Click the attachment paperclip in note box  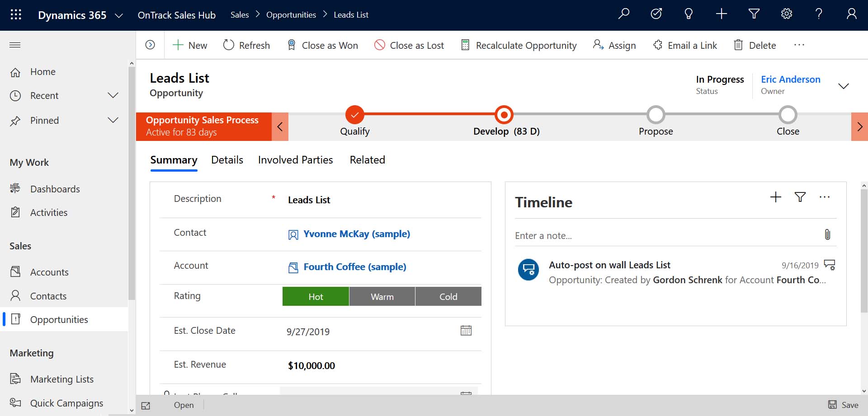[x=827, y=234]
